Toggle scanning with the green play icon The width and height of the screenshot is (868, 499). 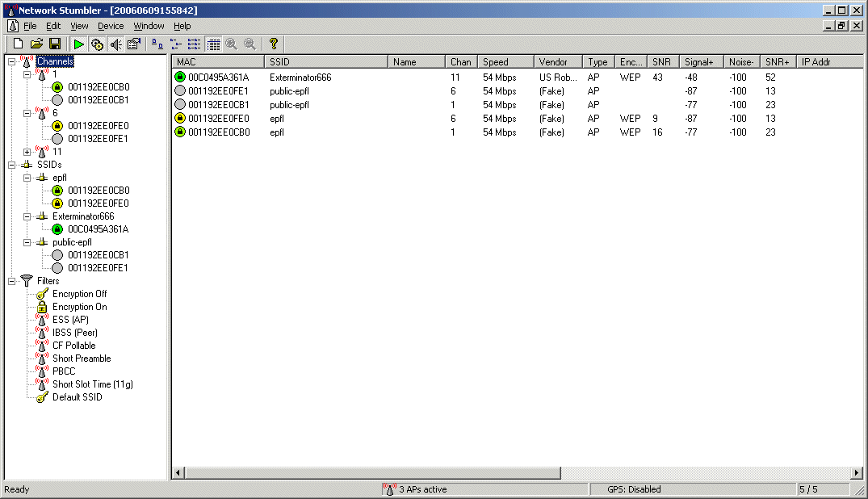pyautogui.click(x=78, y=44)
